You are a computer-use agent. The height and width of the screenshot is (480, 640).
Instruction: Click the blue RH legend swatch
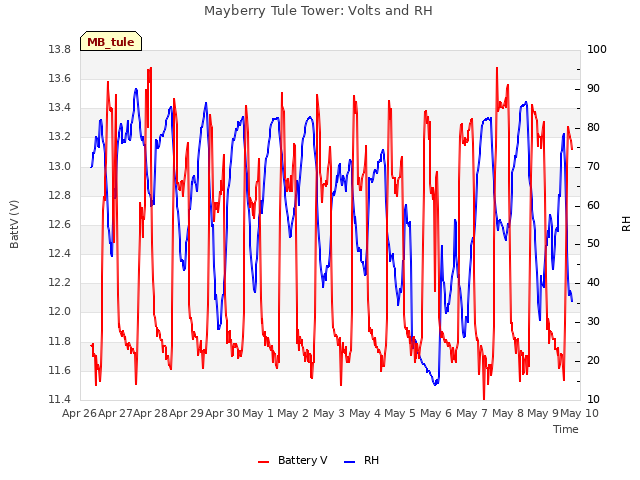(x=349, y=462)
